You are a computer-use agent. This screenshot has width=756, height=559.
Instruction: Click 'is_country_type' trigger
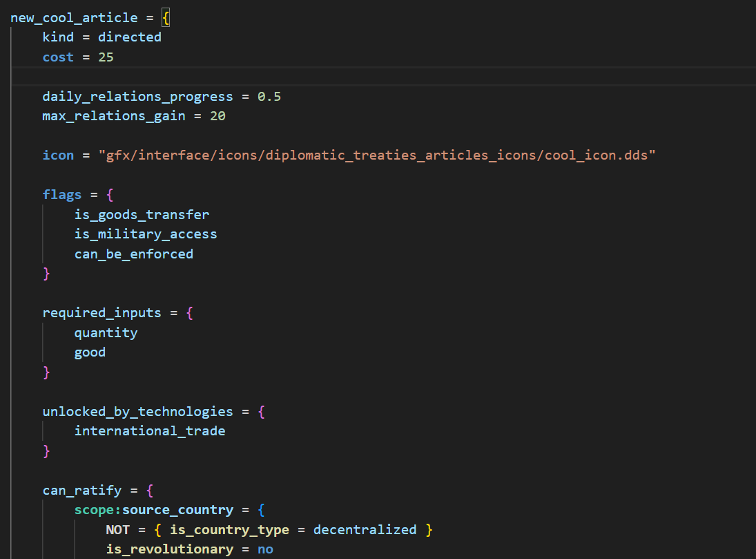pos(229,530)
